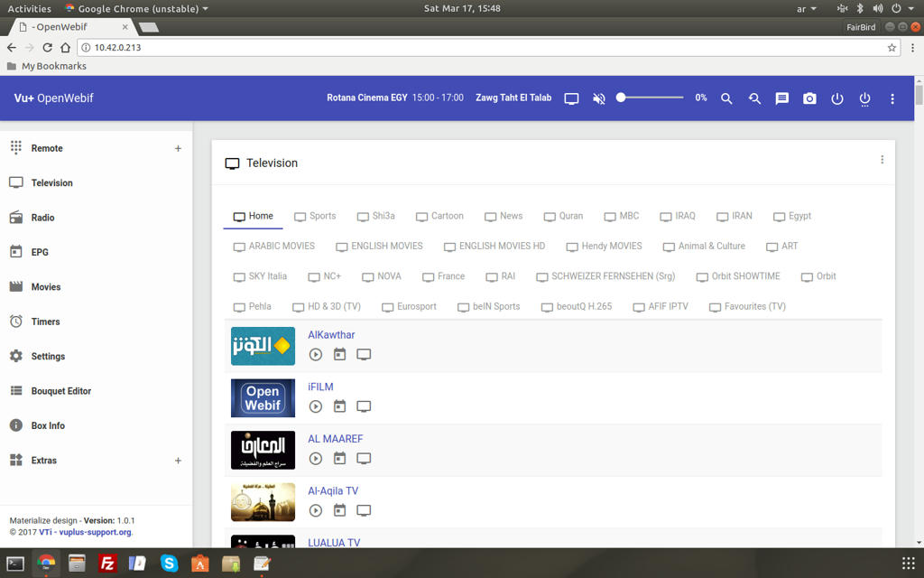Switch to the News bouquet tab
The height and width of the screenshot is (578, 924).
(504, 216)
